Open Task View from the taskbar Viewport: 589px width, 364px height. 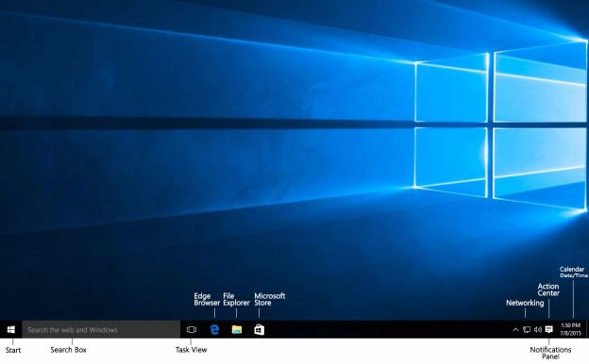click(x=192, y=330)
